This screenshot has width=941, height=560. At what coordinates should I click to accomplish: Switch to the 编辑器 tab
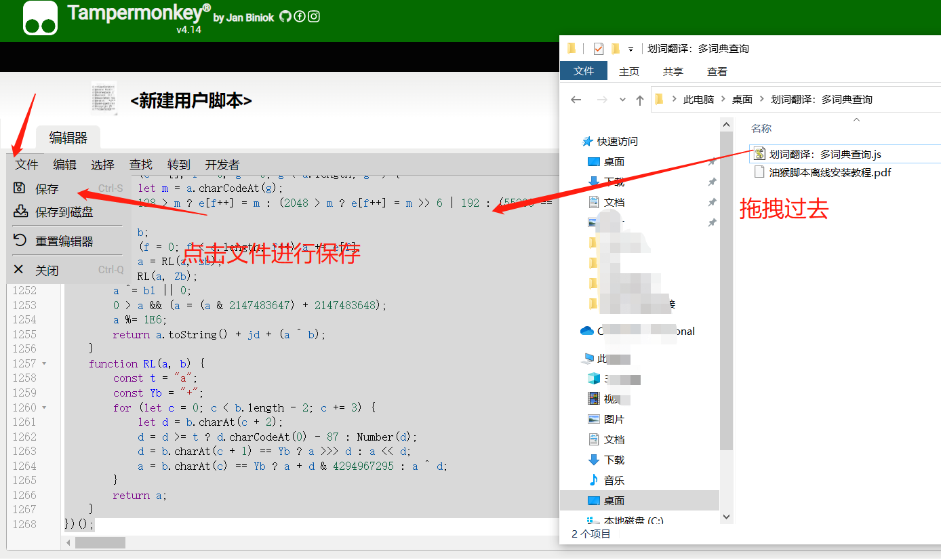(x=68, y=138)
